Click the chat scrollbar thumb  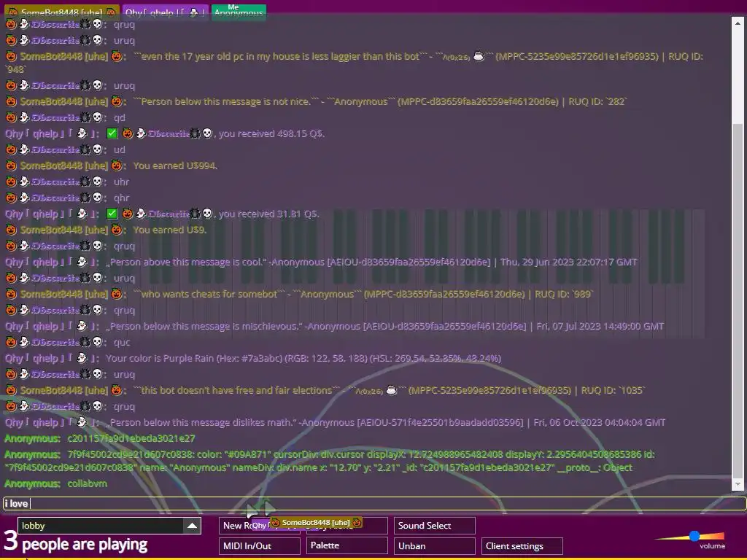coord(738,300)
